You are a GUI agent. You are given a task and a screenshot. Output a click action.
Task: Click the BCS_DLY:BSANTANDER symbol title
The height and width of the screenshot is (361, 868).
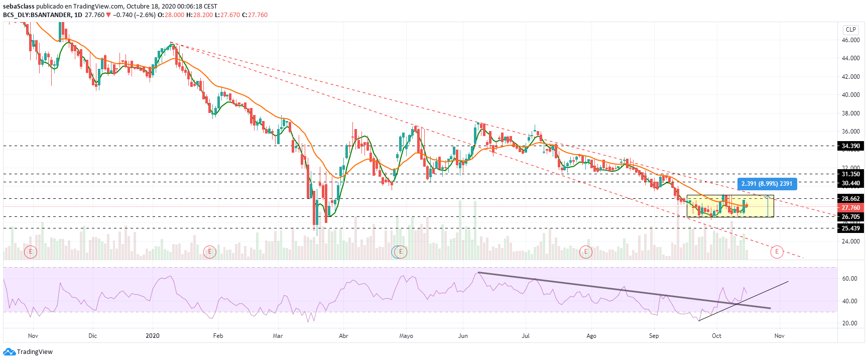tap(38, 15)
